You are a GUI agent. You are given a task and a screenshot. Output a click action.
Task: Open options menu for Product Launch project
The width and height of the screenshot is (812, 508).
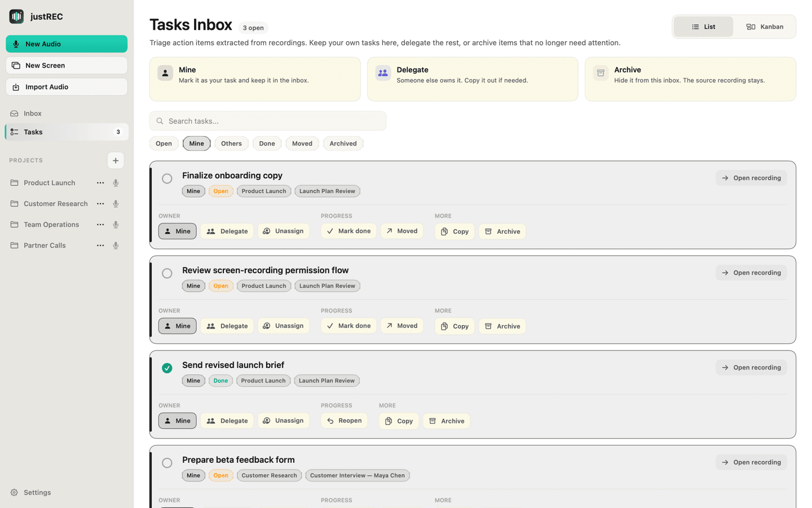[100, 183]
